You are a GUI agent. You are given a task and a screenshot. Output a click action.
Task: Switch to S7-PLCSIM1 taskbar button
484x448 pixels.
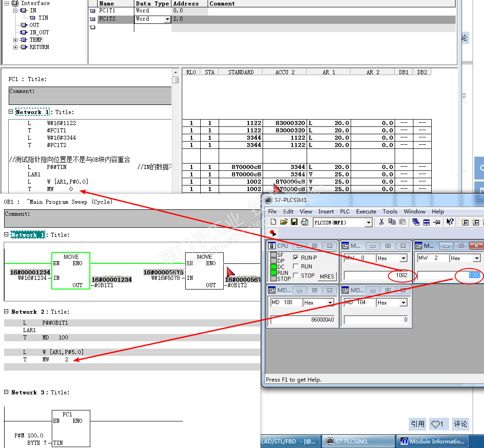(x=358, y=441)
